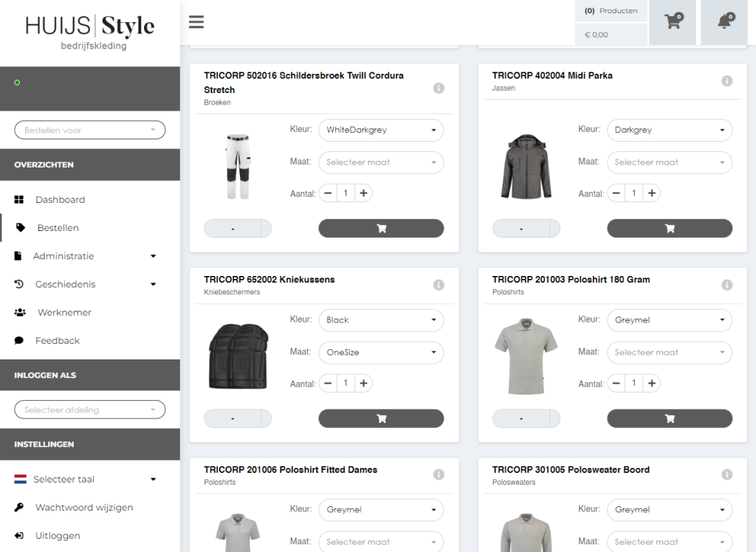The width and height of the screenshot is (756, 552).
Task: Open Bestellen in sidebar
Action: pos(58,227)
